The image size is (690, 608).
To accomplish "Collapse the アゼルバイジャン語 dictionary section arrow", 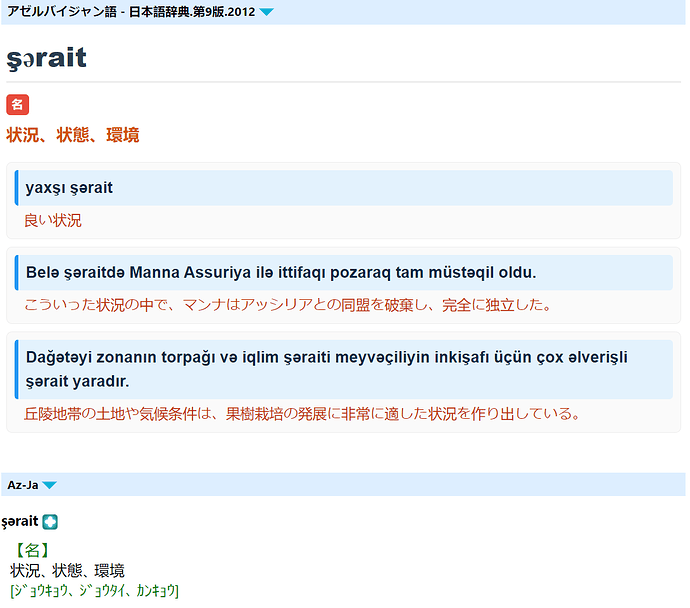I will (266, 12).
